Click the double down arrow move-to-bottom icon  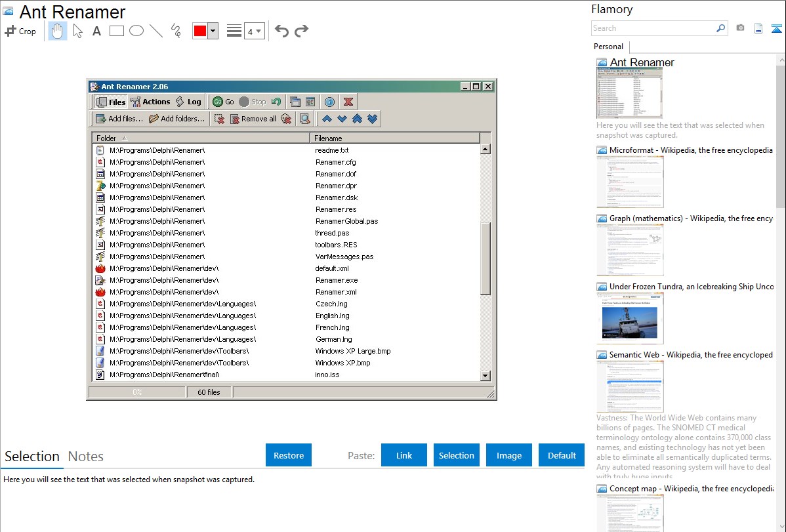[372, 119]
